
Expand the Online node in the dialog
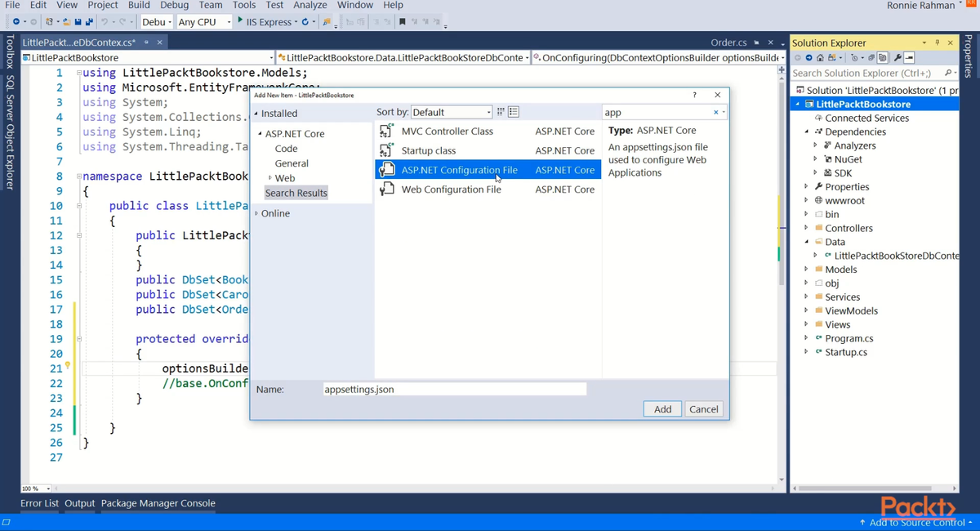[x=256, y=213]
